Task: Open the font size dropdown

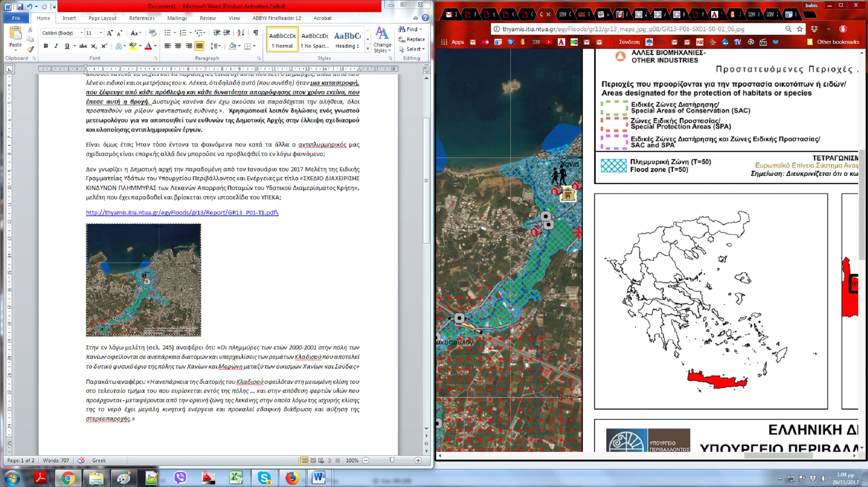Action: (x=101, y=33)
